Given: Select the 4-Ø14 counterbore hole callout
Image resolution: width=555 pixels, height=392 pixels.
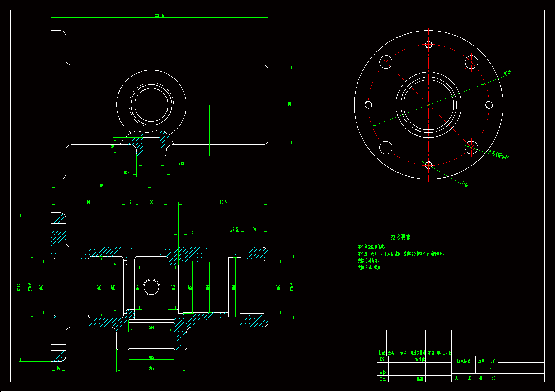Looking at the screenshot, I should (x=499, y=155).
